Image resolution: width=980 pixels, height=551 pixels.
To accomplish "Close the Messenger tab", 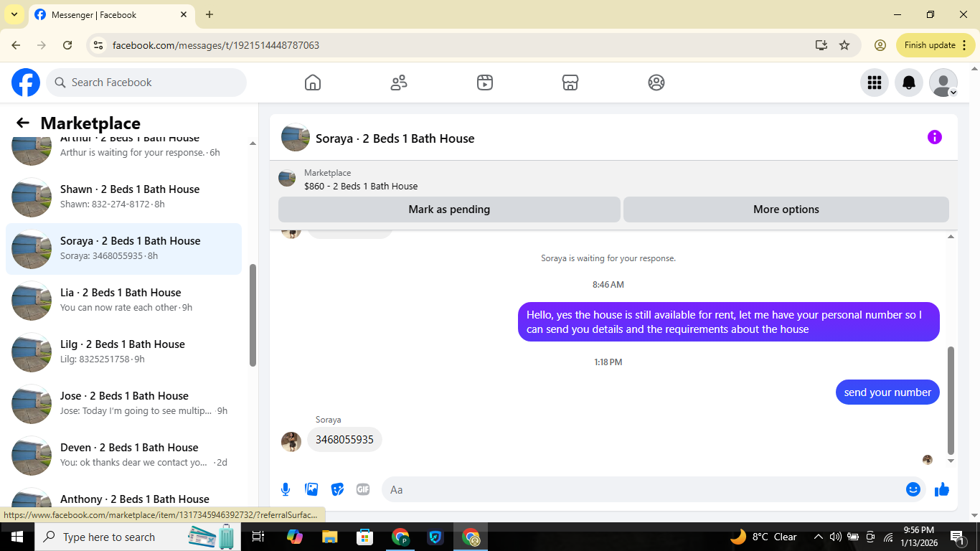I will click(x=184, y=14).
